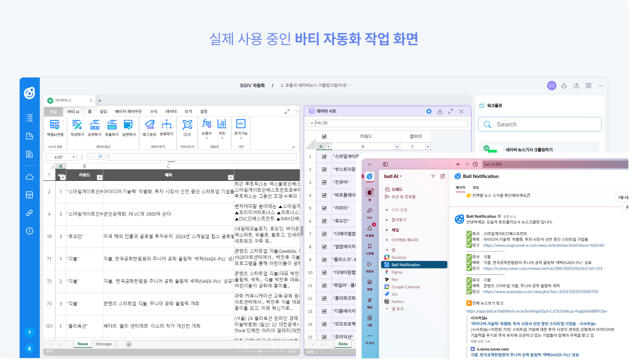Click the purple database icon in header
The width and height of the screenshot is (634, 364).
(x=552, y=86)
